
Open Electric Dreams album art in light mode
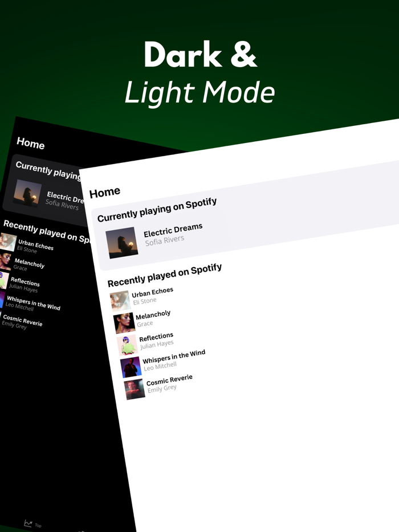pyautogui.click(x=122, y=243)
